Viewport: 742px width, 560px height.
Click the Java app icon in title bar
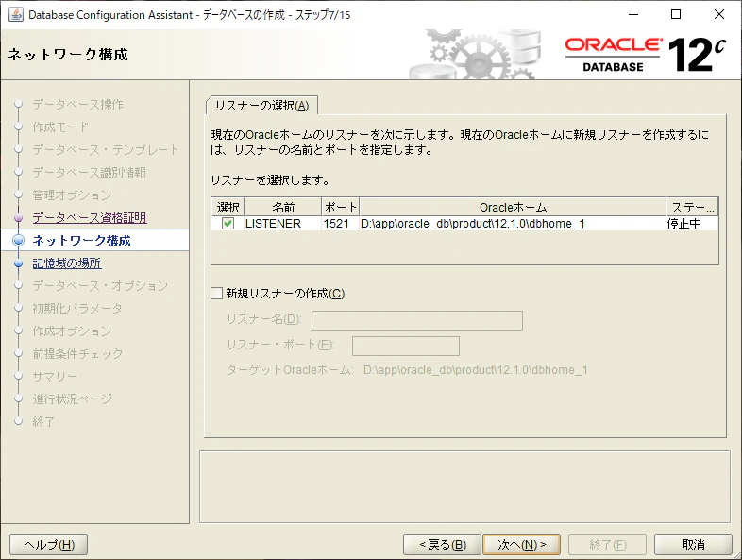pos(16,15)
